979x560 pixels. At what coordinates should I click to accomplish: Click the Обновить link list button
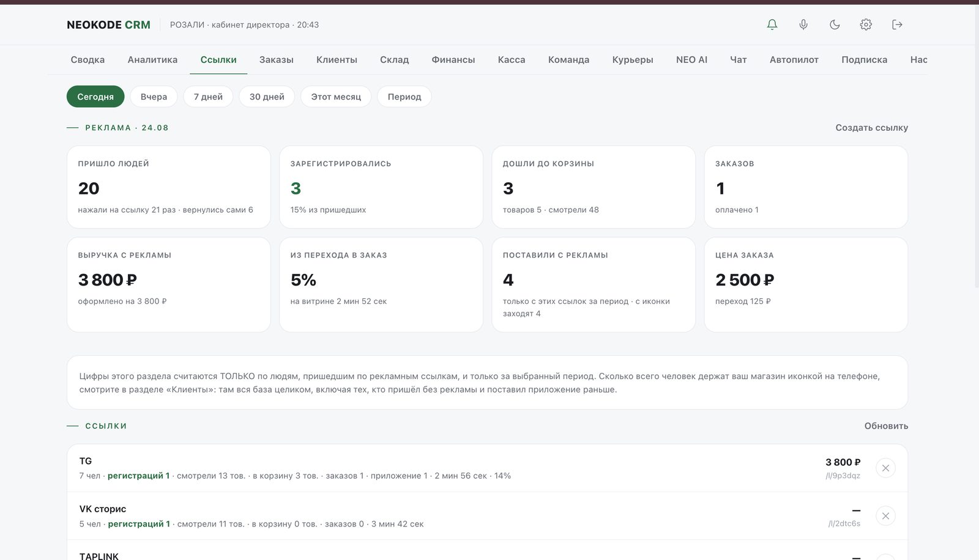coord(886,426)
